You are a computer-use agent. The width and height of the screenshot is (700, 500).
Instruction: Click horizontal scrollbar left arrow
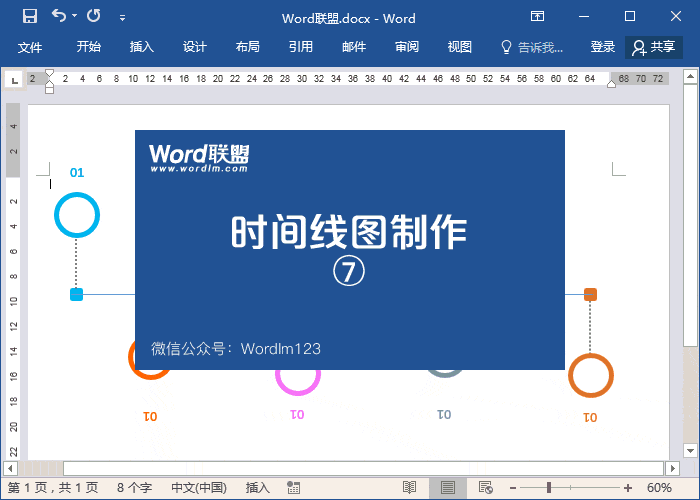10,468
